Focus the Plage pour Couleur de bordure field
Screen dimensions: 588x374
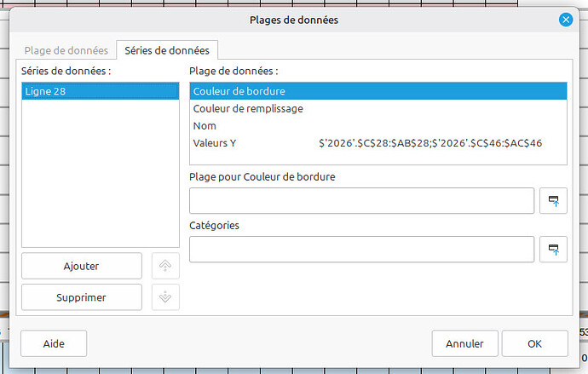[361, 201]
